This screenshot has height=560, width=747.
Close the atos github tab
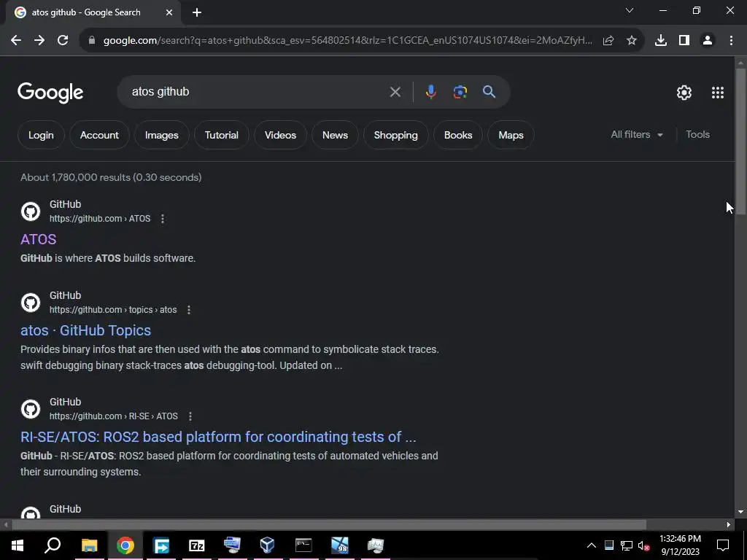pyautogui.click(x=169, y=13)
